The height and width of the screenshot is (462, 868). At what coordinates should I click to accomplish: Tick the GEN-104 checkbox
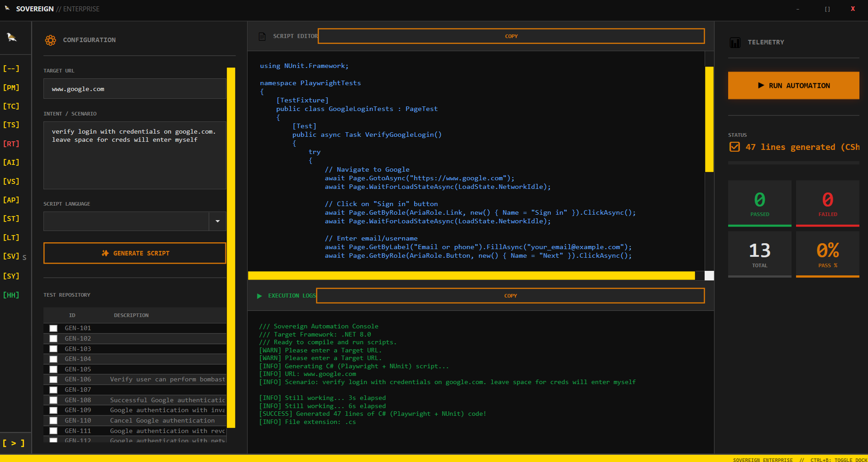[x=53, y=359]
